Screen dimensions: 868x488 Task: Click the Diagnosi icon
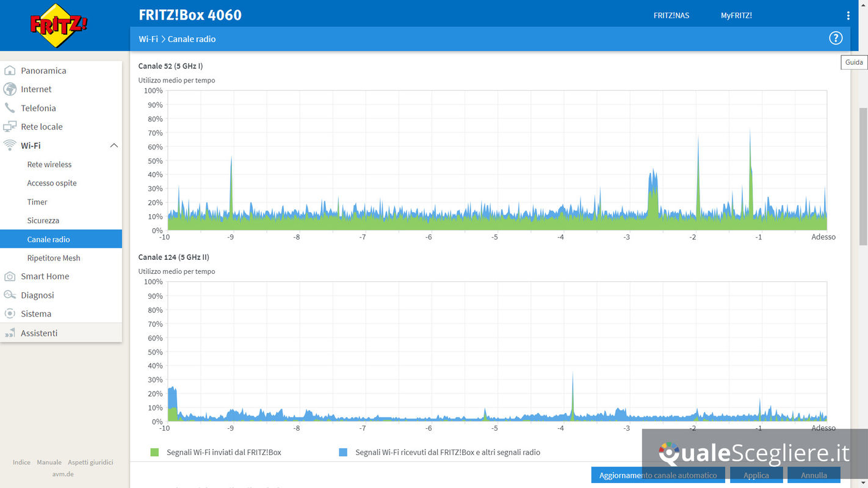10,295
